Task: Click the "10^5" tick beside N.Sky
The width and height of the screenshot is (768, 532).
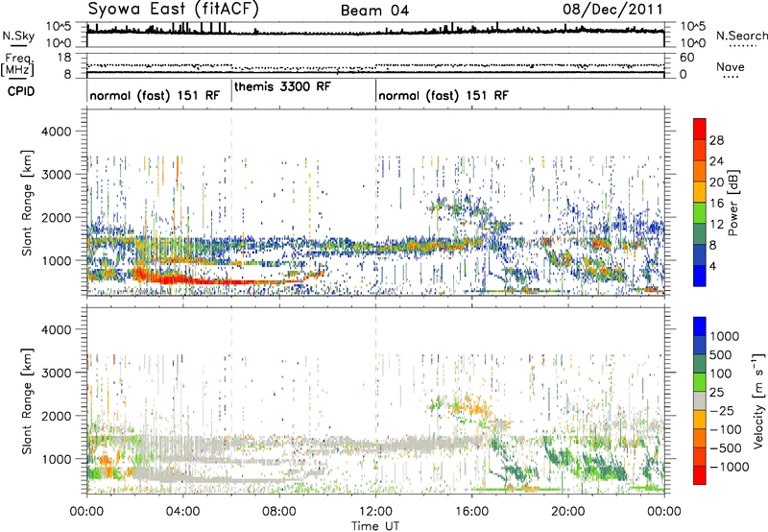Action: pyautogui.click(x=59, y=27)
